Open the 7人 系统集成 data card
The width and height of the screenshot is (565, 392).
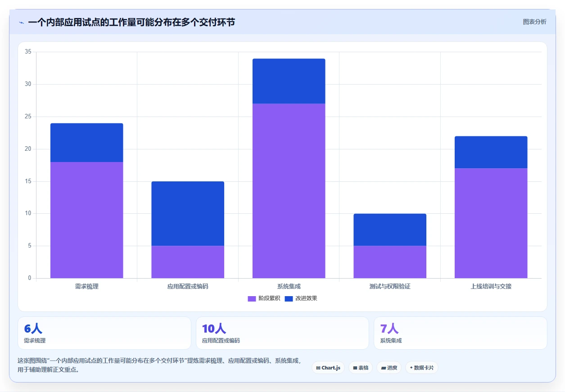461,333
